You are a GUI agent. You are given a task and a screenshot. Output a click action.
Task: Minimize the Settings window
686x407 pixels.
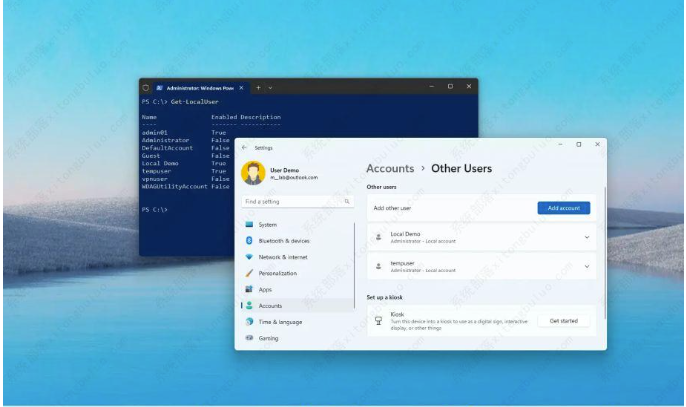[560, 144]
